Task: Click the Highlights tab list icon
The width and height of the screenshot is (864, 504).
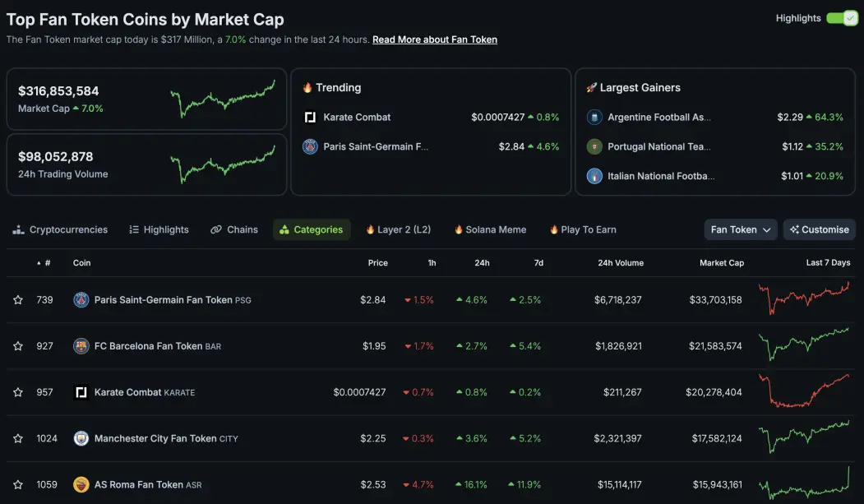Action: click(x=134, y=229)
